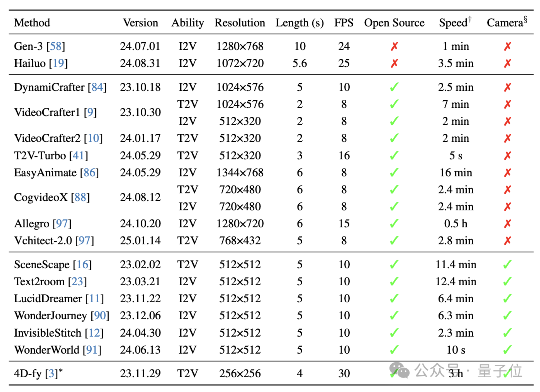The width and height of the screenshot is (540, 392).
Task: Select the speed value "0.5 h"
Action: (x=456, y=224)
